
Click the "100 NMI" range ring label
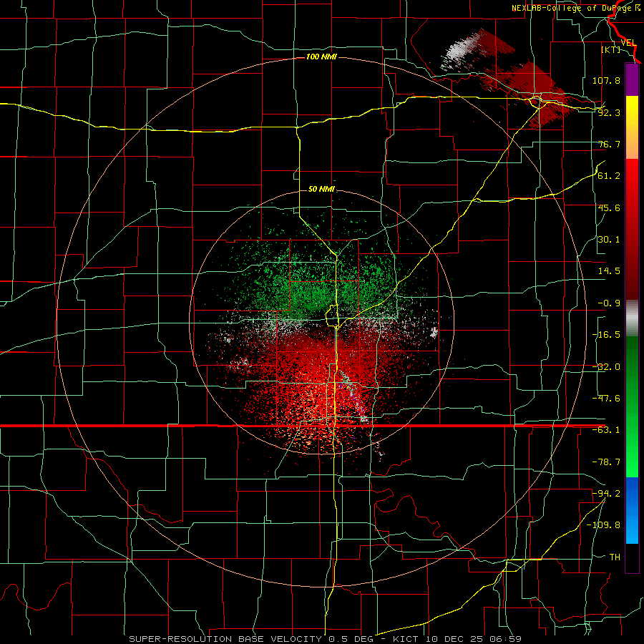321,57
